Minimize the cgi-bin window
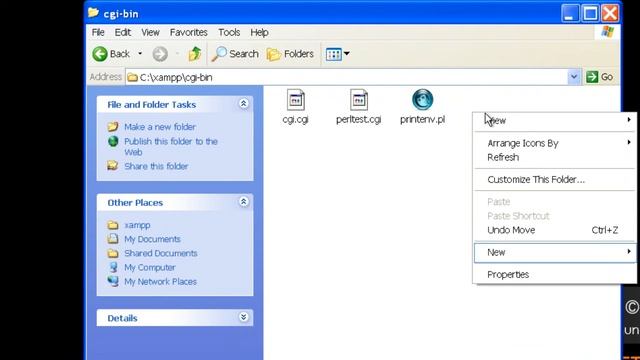The height and width of the screenshot is (360, 640). coord(569,13)
